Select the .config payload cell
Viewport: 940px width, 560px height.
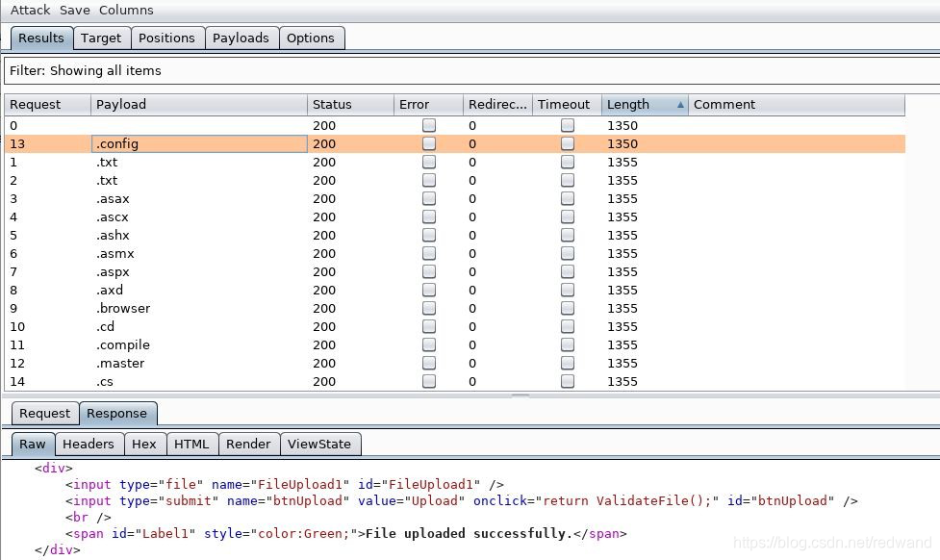tap(199, 144)
